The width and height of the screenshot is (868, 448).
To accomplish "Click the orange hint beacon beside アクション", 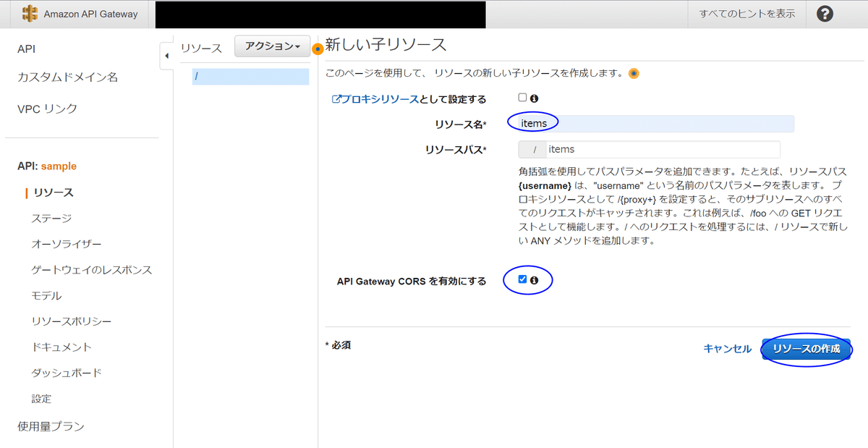I will point(318,49).
